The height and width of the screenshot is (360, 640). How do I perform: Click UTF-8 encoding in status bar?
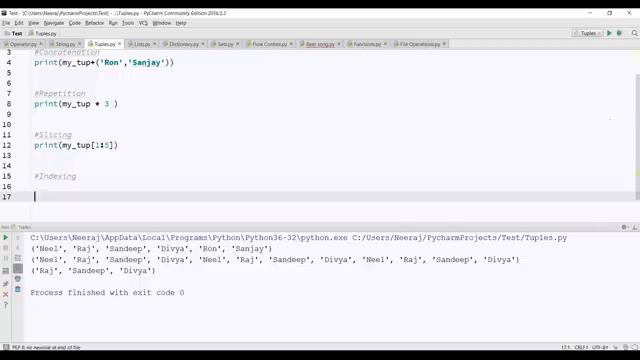coord(600,347)
